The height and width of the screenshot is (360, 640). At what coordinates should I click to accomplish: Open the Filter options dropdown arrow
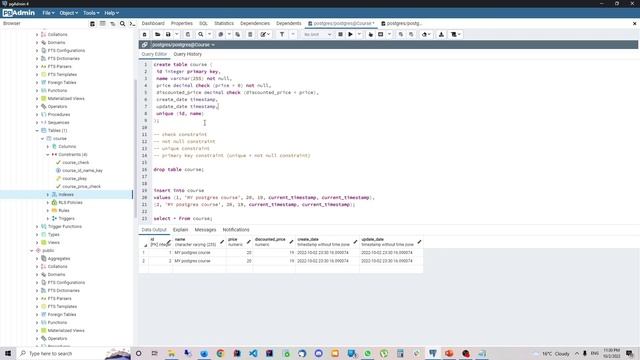click(x=293, y=35)
